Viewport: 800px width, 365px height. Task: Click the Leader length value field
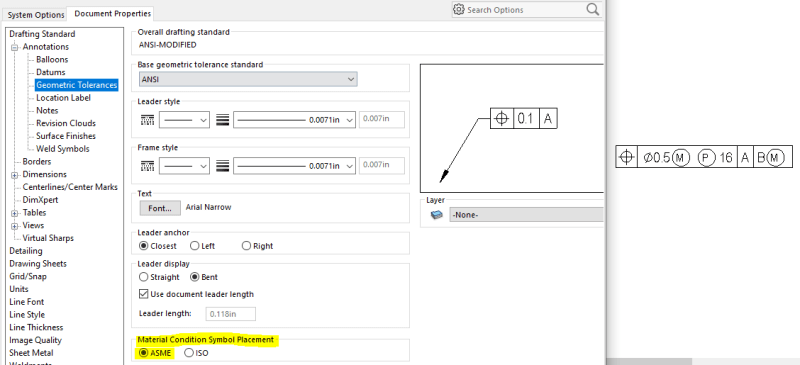pos(231,314)
